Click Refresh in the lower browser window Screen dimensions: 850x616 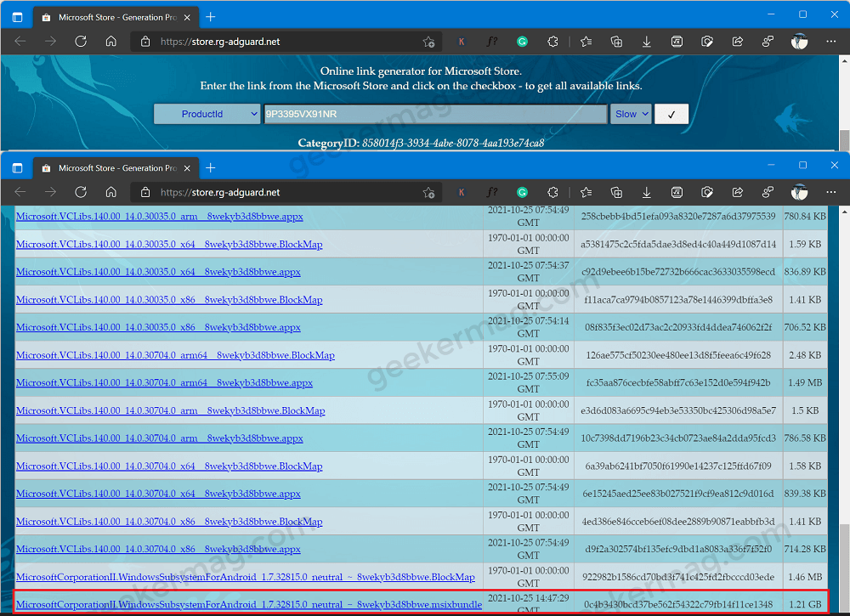pyautogui.click(x=81, y=192)
